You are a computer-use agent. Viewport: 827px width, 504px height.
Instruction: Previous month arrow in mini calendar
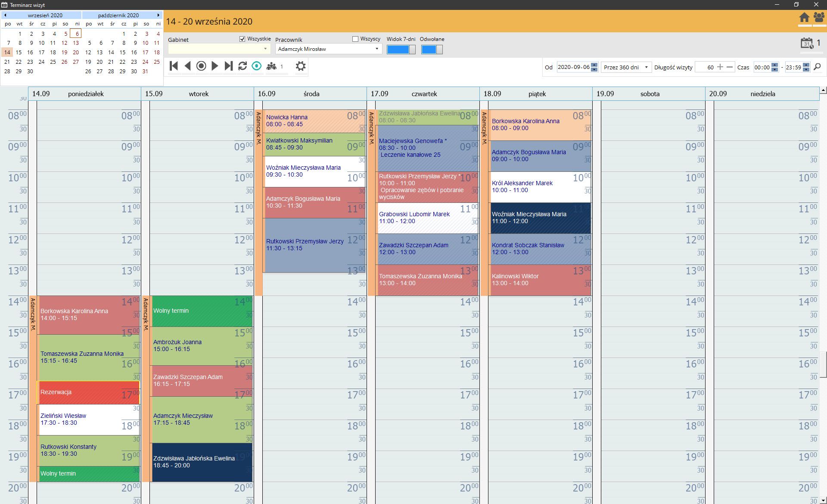(5, 15)
